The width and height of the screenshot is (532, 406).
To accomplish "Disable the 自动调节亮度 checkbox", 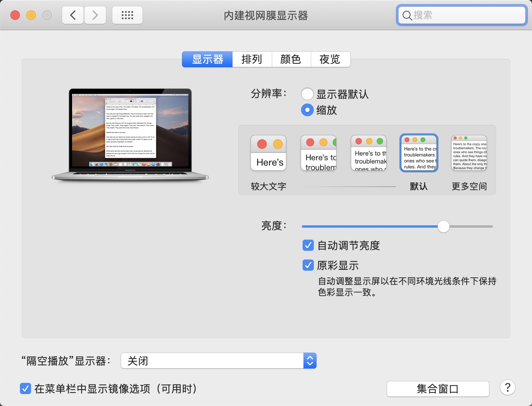I will 308,246.
